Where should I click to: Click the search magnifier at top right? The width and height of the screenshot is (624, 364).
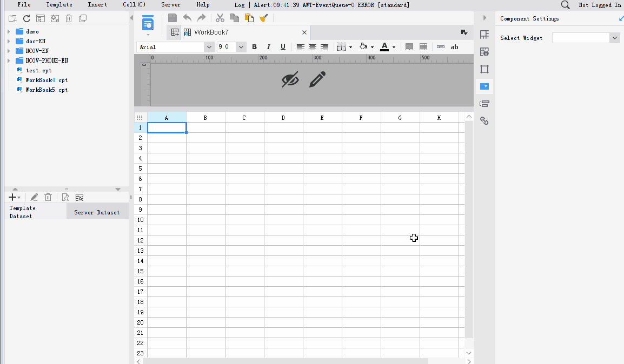[565, 5]
